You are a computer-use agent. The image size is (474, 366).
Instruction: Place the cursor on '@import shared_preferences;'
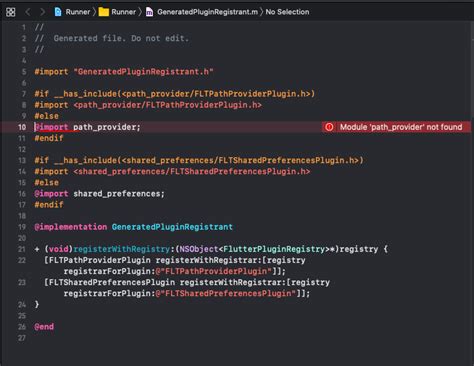click(99, 194)
